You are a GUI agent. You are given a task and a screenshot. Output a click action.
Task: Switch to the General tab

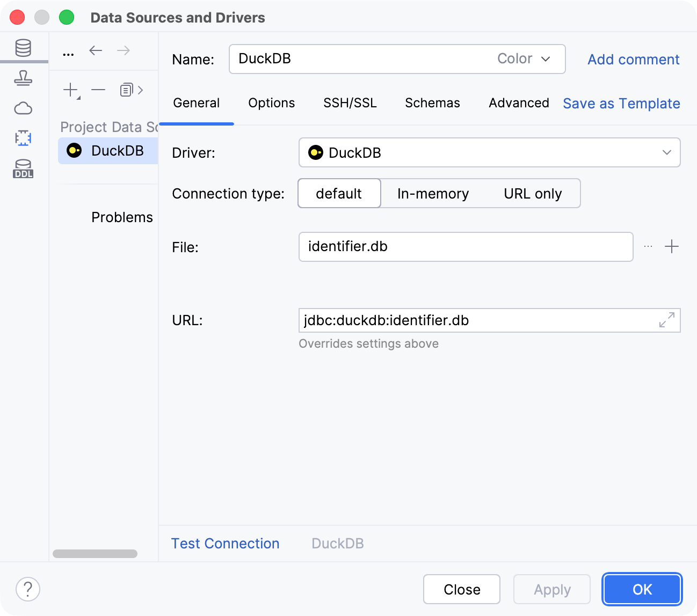pyautogui.click(x=197, y=103)
